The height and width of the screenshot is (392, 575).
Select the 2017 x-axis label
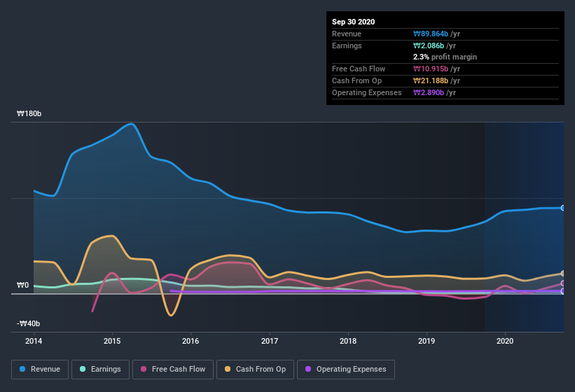pos(270,341)
